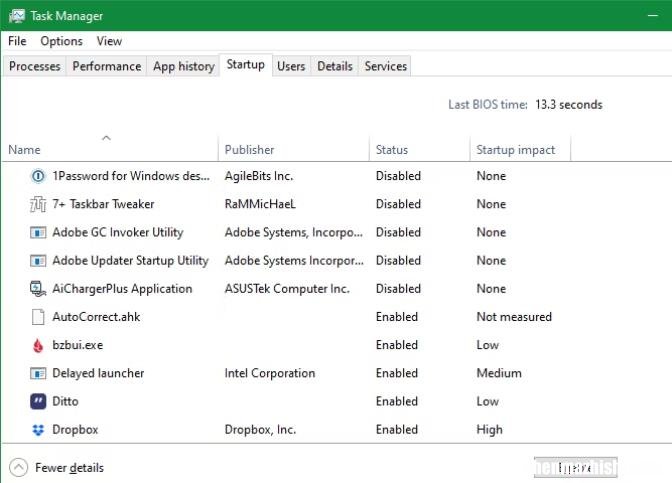Click the Last BIOS time 13.3 seconds value
Screen dimensions: 672x483
coord(568,105)
